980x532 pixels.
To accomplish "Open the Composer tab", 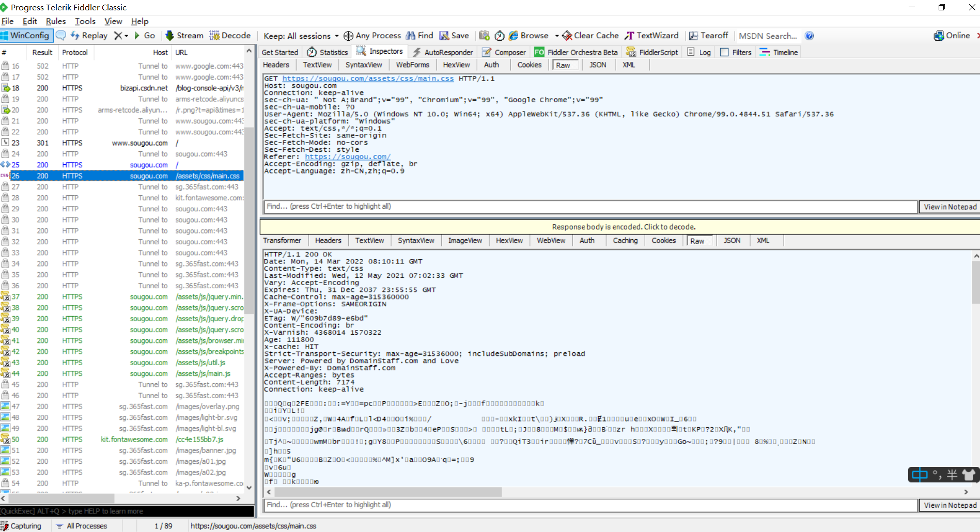I will (504, 52).
